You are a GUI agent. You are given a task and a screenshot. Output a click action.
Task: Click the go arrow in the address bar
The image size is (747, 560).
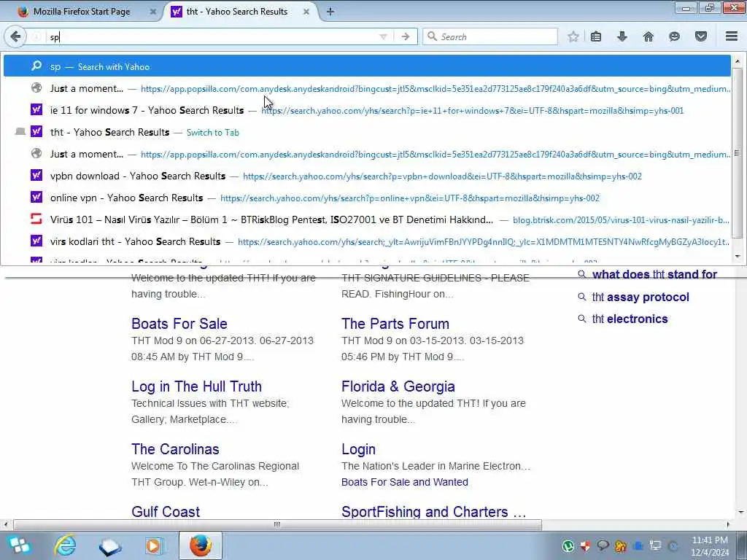tap(405, 36)
